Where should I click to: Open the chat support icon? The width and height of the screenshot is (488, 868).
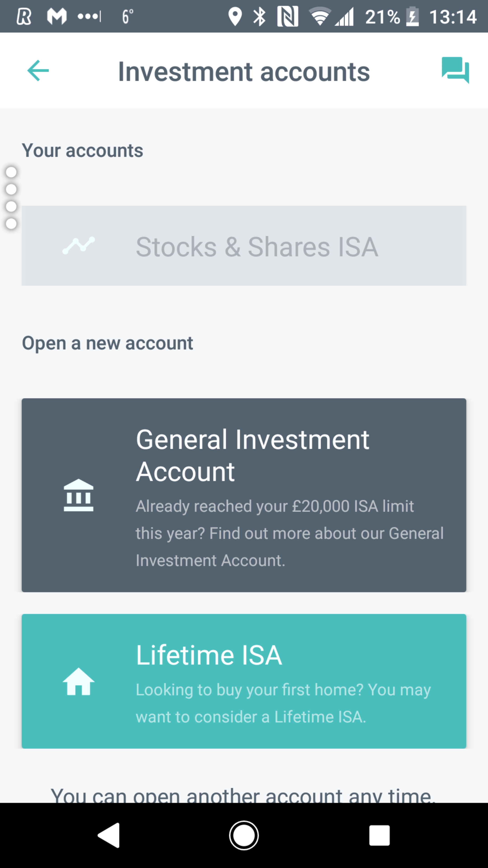[455, 70]
